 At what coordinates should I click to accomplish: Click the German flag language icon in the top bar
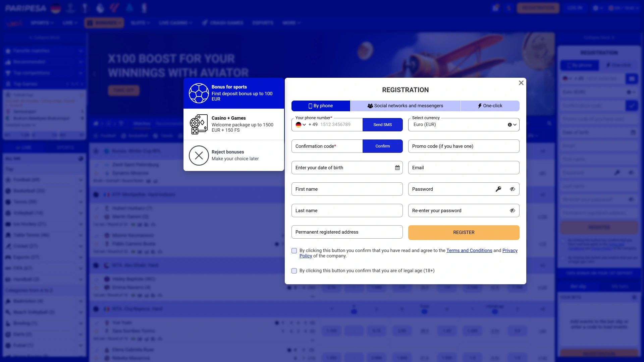click(56, 8)
